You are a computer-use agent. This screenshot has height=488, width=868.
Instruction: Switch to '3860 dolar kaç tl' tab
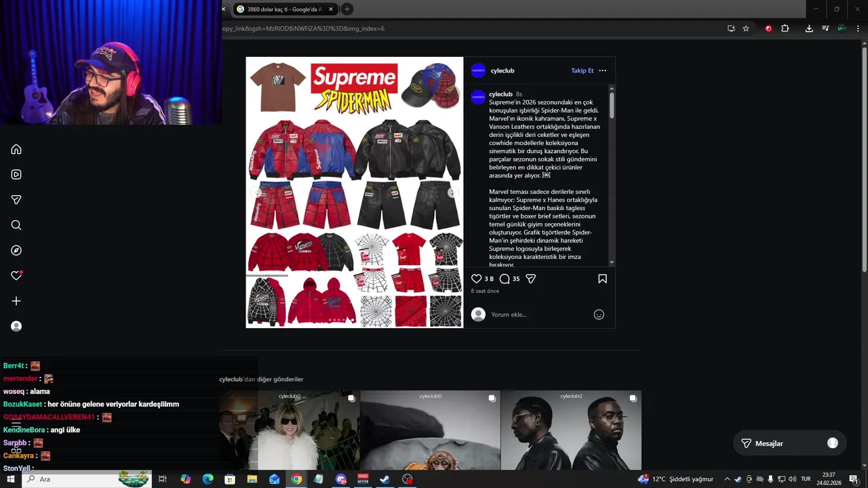point(284,9)
